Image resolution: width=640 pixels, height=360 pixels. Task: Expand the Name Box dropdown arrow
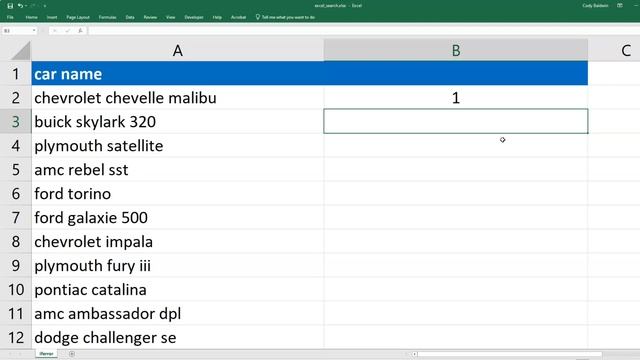click(34, 31)
